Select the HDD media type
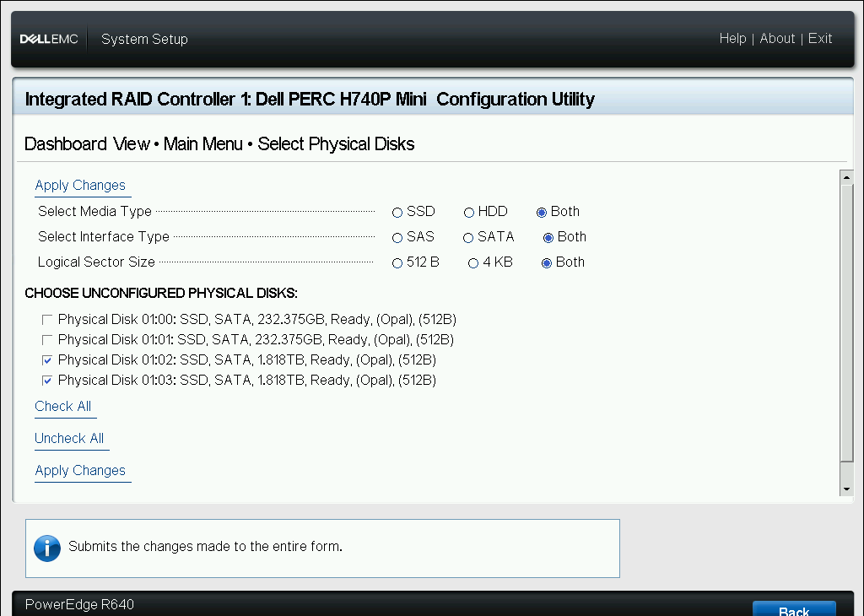This screenshot has width=864, height=616. [x=469, y=212]
